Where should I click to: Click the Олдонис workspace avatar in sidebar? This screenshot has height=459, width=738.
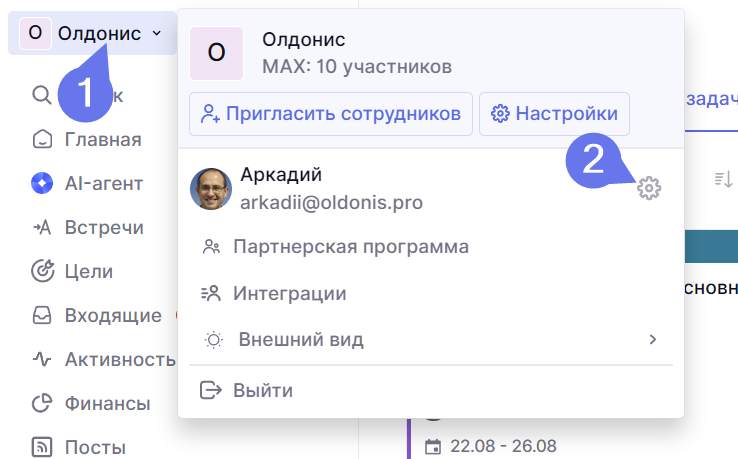(x=35, y=33)
